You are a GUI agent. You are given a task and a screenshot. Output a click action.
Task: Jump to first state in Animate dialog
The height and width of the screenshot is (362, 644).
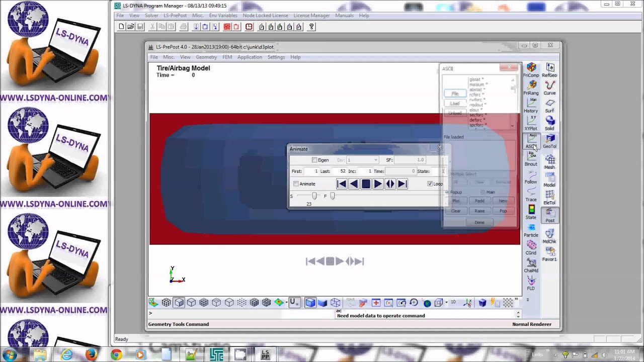click(x=342, y=184)
